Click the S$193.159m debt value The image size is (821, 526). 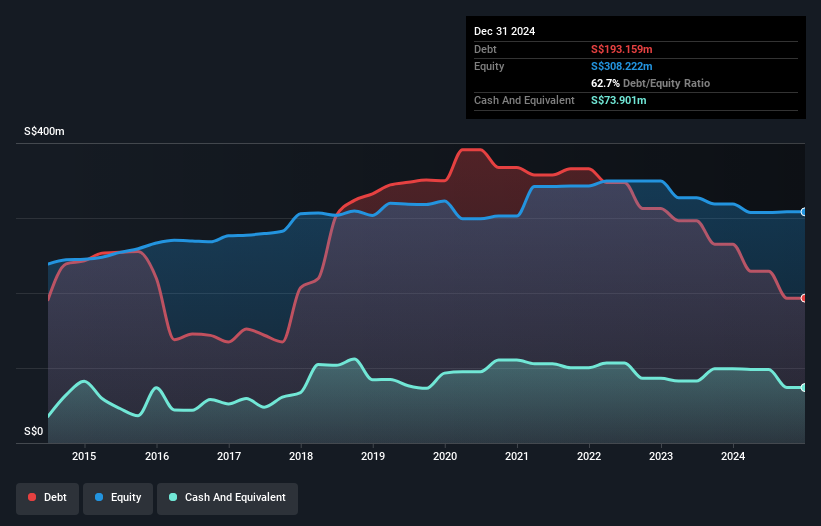tap(622, 49)
